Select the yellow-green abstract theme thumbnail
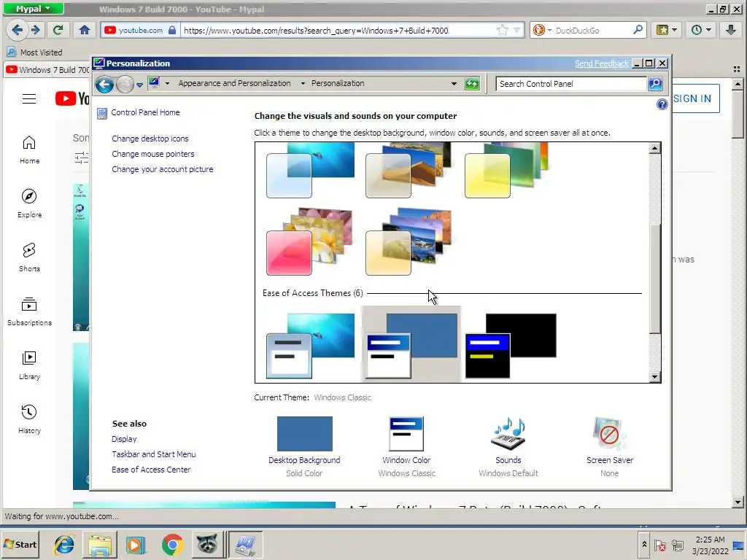This screenshot has height=560, width=747. click(x=506, y=170)
